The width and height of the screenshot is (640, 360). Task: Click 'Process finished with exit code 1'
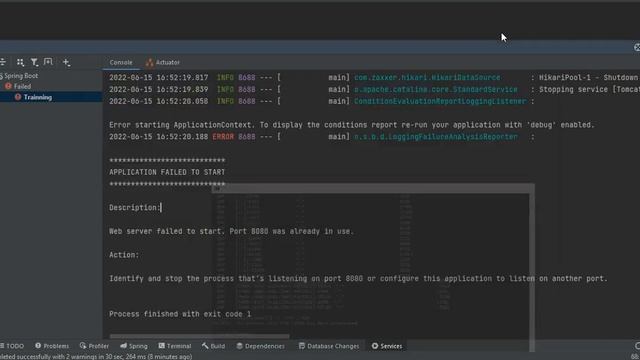pos(180,314)
